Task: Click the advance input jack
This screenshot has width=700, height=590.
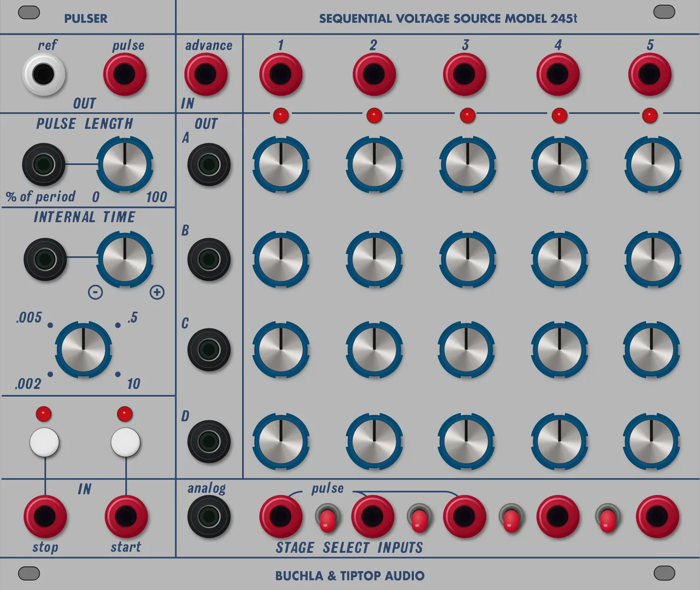Action: [206, 74]
